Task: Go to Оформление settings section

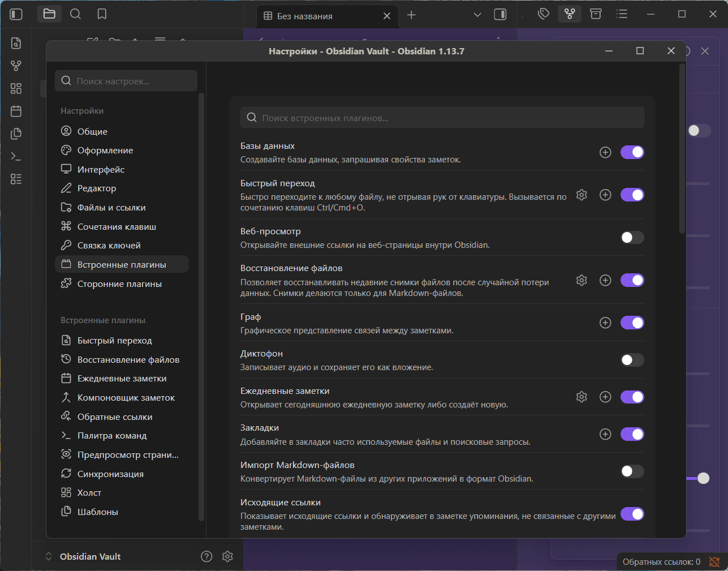Action: click(122, 151)
